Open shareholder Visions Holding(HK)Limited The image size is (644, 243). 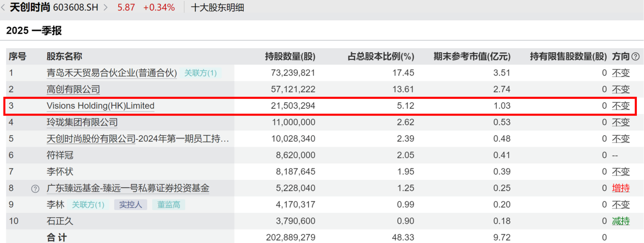point(100,106)
